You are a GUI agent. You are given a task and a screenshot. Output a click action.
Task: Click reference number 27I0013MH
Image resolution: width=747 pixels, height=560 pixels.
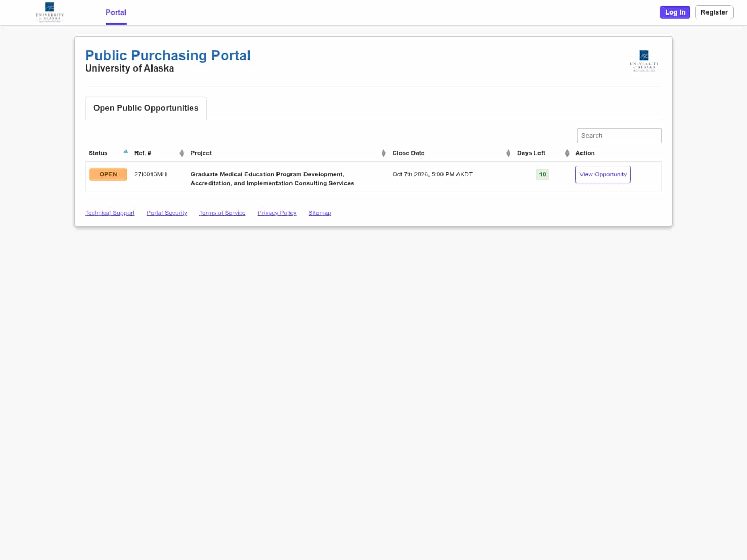pos(150,174)
